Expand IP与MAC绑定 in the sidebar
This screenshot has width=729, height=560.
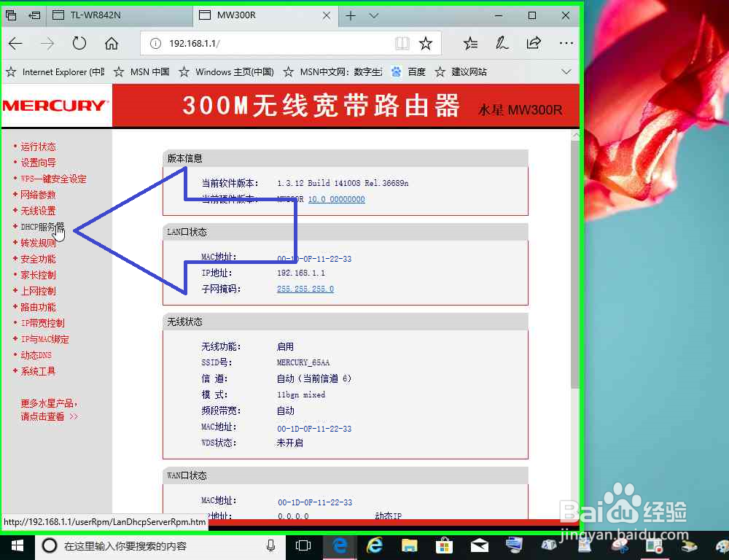tap(45, 339)
